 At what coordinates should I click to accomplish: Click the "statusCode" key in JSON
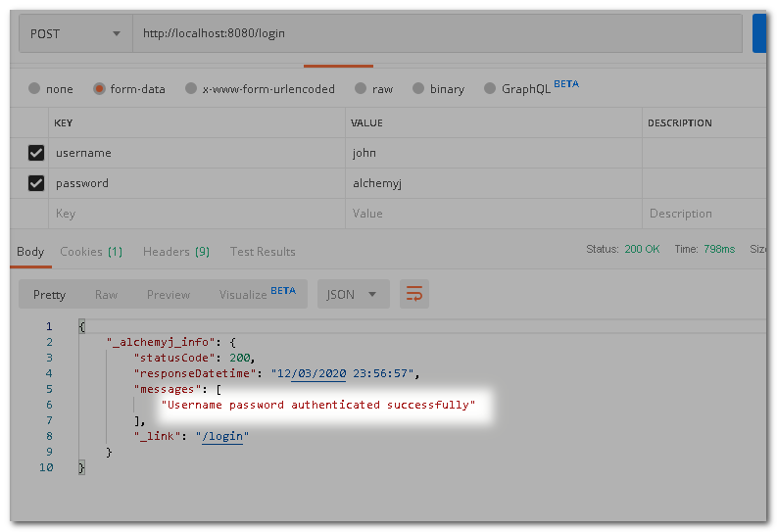[174, 358]
